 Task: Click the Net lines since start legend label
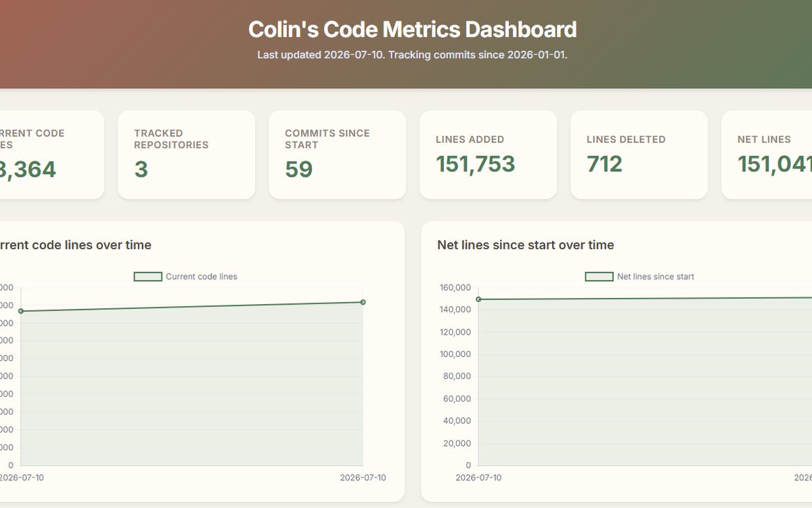coord(656,276)
